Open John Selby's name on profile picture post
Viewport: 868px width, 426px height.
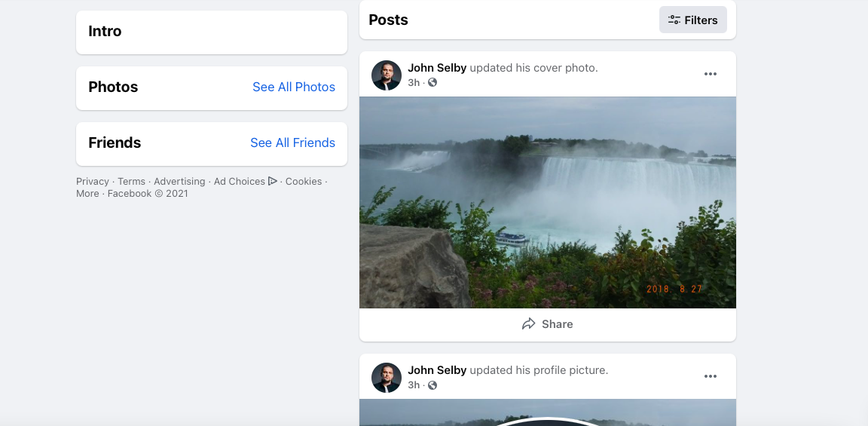coord(437,370)
